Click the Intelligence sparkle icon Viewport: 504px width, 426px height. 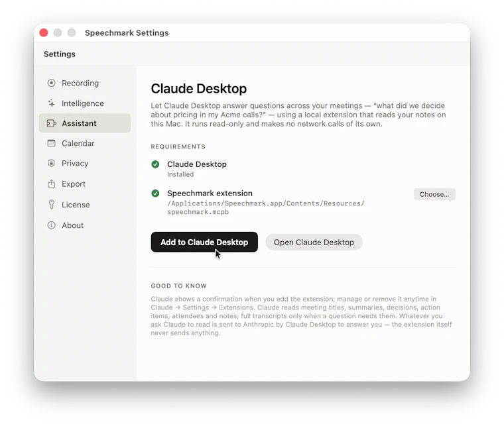point(52,103)
